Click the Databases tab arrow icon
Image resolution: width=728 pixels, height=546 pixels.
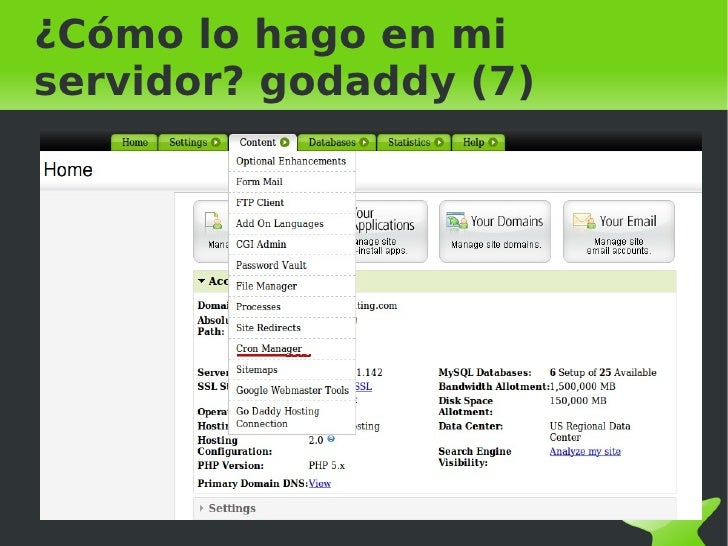pyautogui.click(x=364, y=143)
